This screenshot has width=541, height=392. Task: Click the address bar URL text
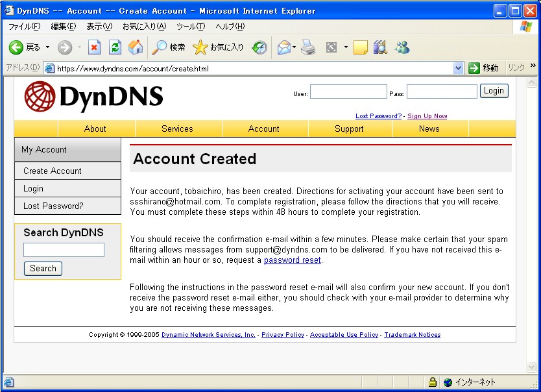(133, 69)
